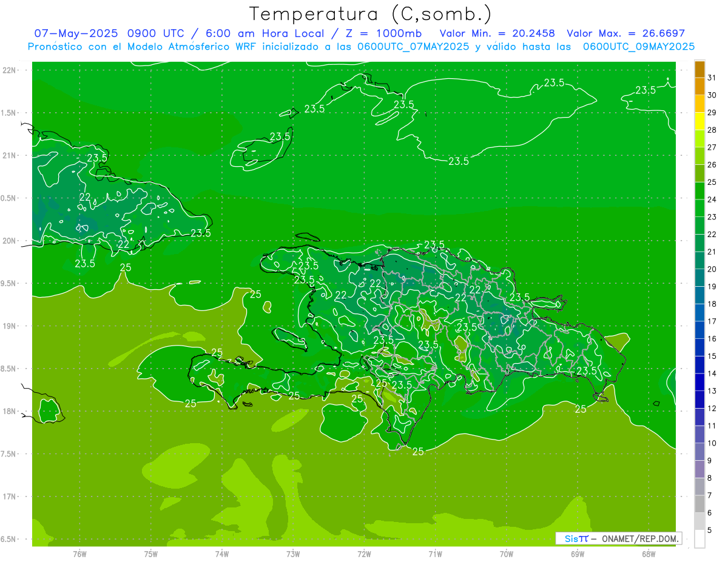This screenshot has width=728, height=562.
Task: Click legend value 5
Action: coord(710,530)
